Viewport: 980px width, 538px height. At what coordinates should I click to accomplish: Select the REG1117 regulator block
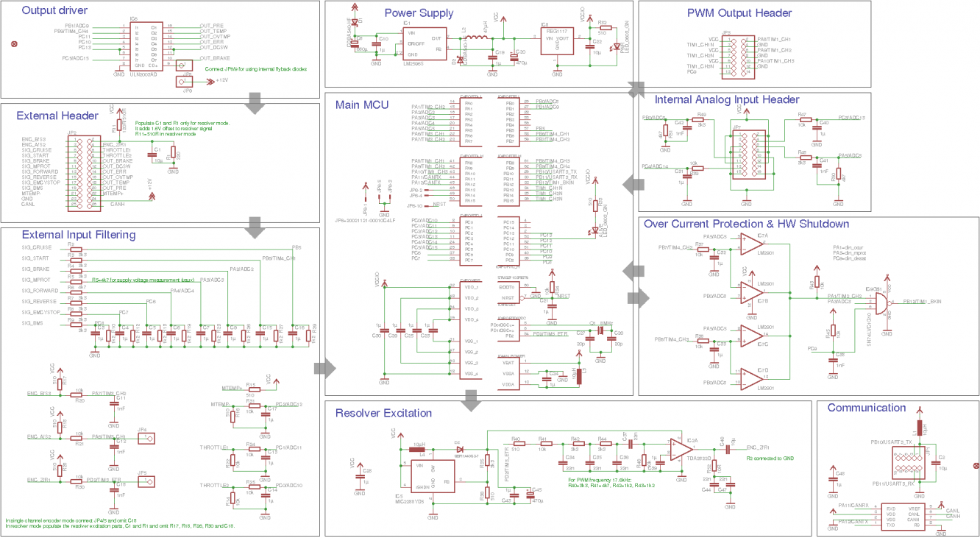tap(557, 40)
